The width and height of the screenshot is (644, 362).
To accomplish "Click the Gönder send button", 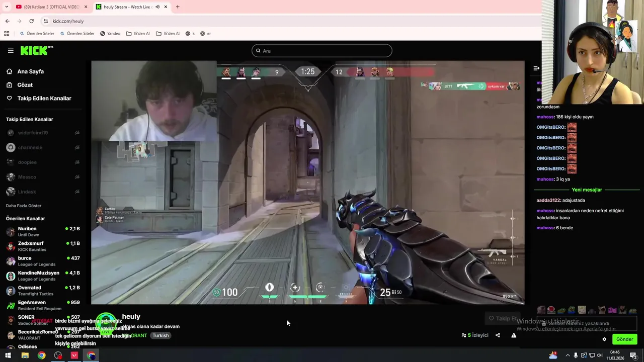I will coord(625,339).
